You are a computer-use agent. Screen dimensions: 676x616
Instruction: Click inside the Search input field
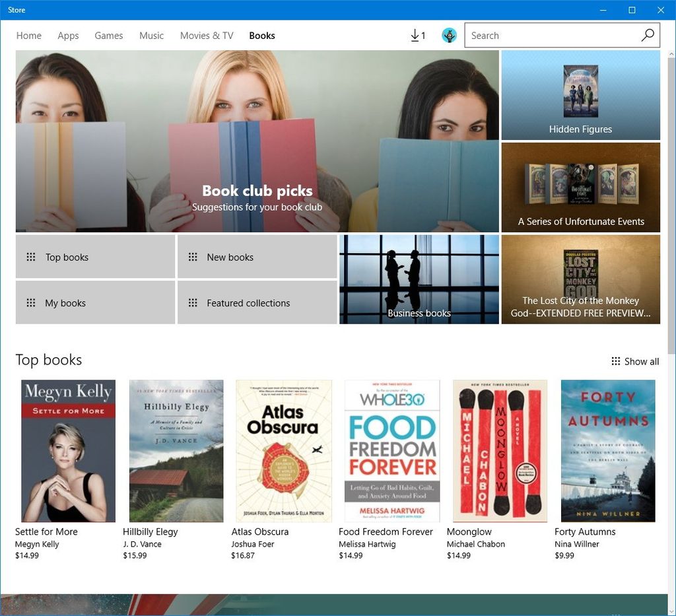coord(548,35)
